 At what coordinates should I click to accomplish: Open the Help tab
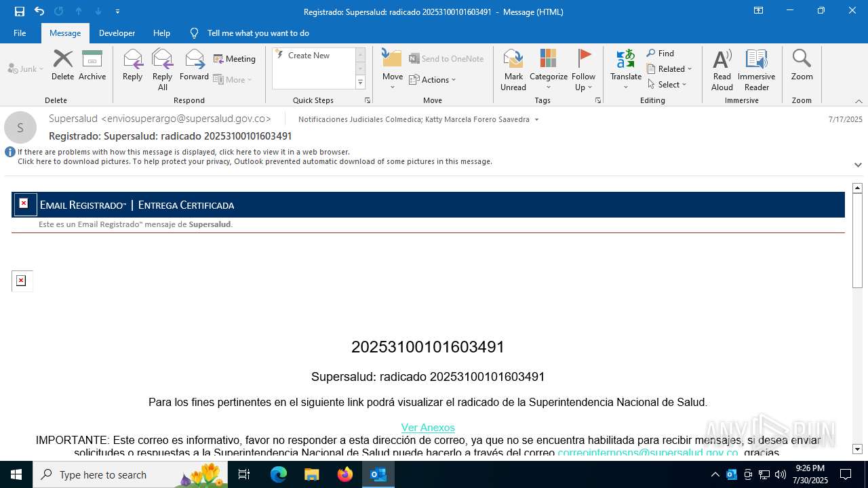pyautogui.click(x=161, y=33)
